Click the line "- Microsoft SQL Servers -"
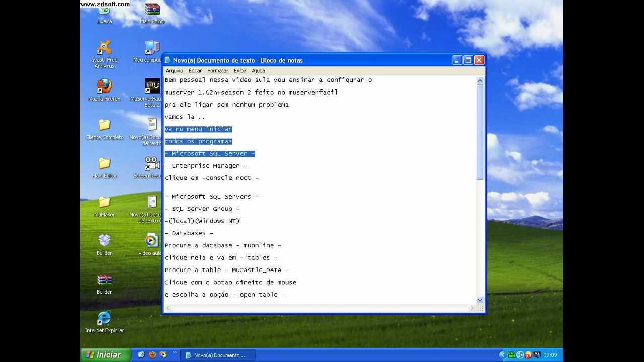Image resolution: width=644 pixels, height=362 pixels. click(211, 197)
